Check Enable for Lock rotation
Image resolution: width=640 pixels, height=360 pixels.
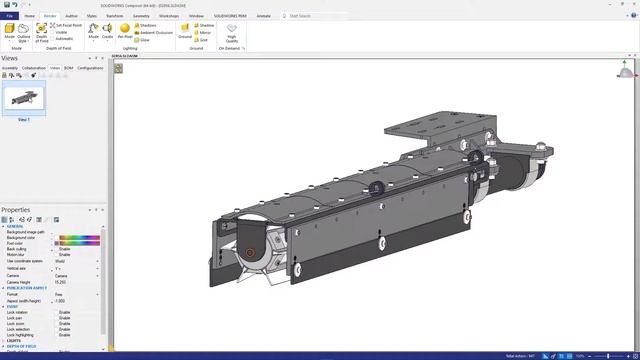[x=57, y=312]
